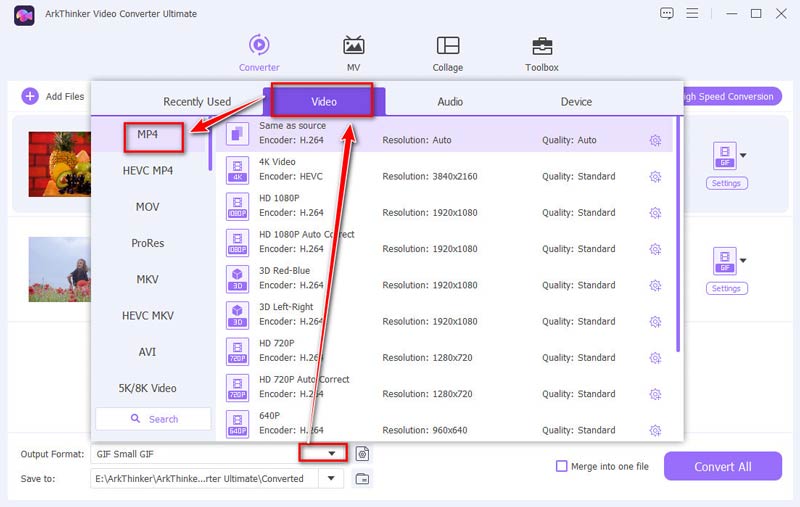
Task: Expand format arrow beside first video's GIF icon
Action: point(743,155)
